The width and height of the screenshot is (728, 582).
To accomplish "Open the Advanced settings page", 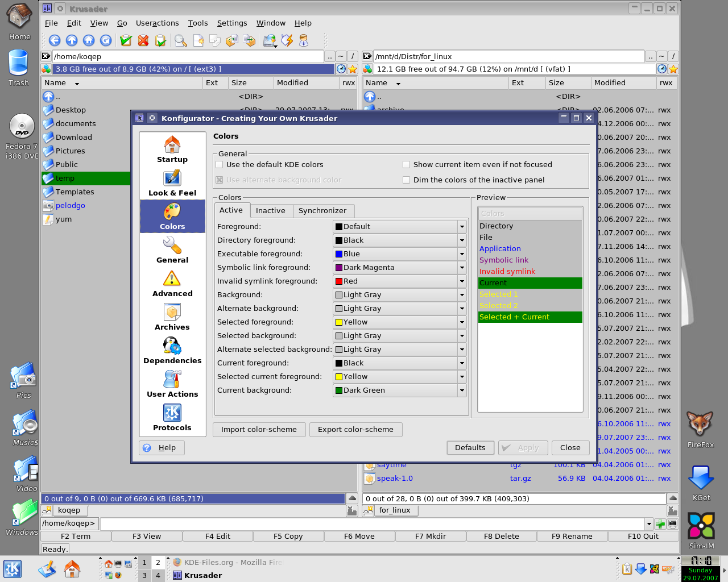I will [x=172, y=284].
